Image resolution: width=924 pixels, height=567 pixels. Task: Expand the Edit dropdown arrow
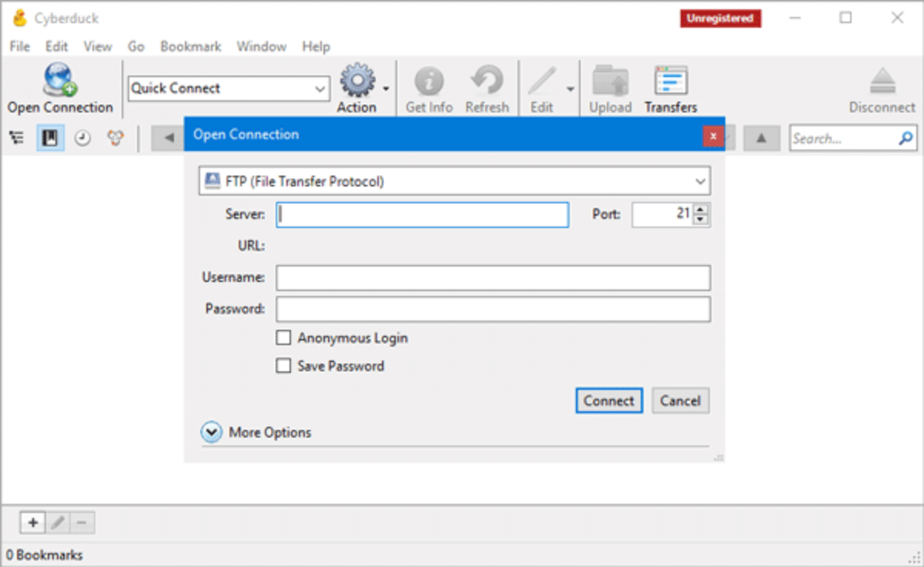pyautogui.click(x=571, y=89)
